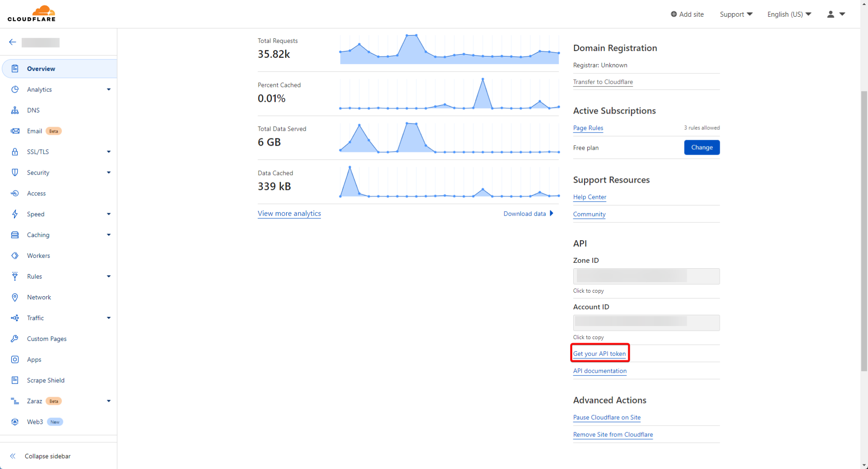Open the English (US) language dropdown
Screen dimensions: 868x469
pos(789,14)
